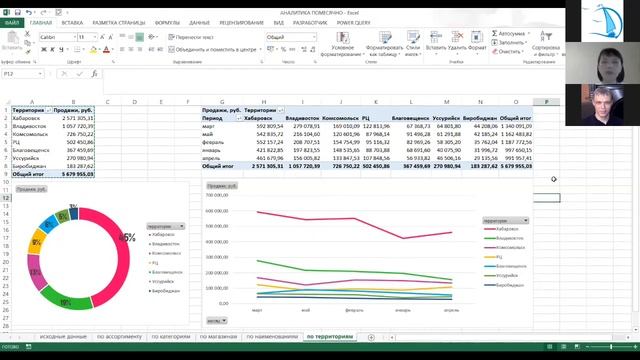The height and width of the screenshot is (360, 640).
Task: Increase decimal places
Action: 304,49
